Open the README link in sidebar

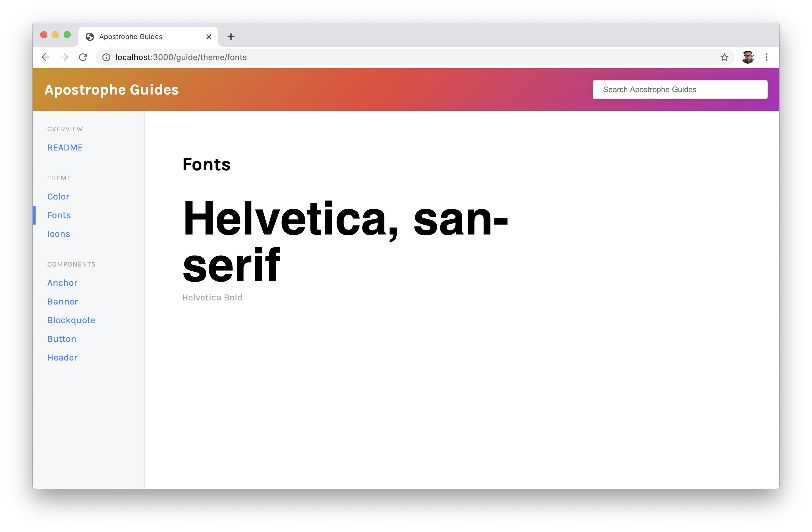point(65,148)
